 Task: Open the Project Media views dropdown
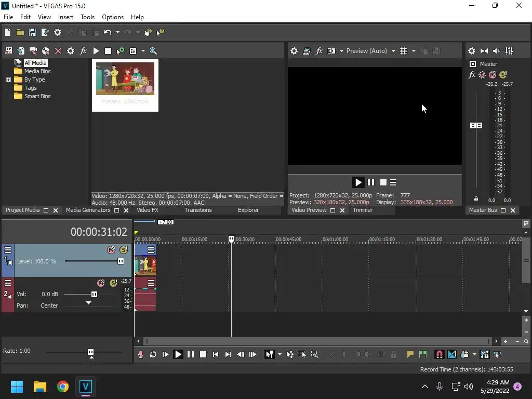(x=143, y=51)
